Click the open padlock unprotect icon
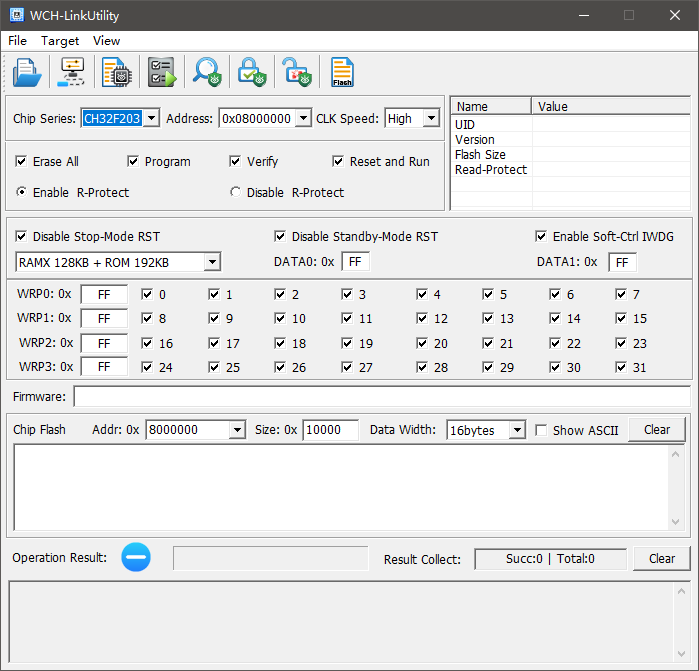Image resolution: width=699 pixels, height=671 pixels. pos(297,72)
